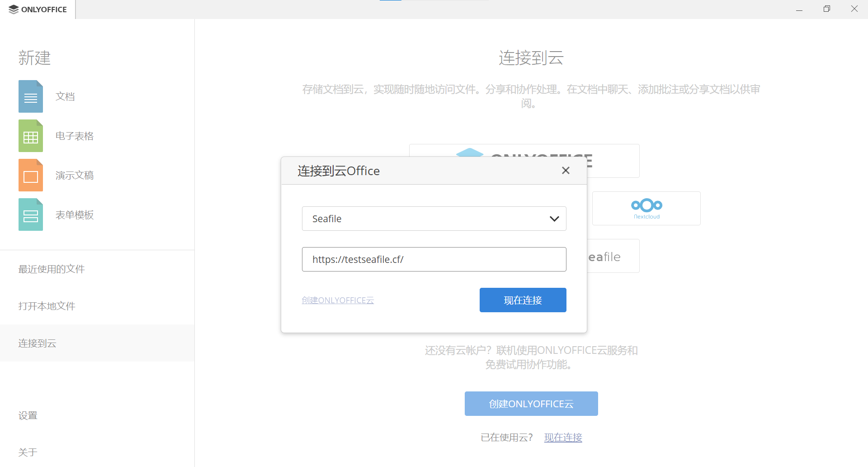The height and width of the screenshot is (467, 868).
Task: Click the 文档 label
Action: 65,96
